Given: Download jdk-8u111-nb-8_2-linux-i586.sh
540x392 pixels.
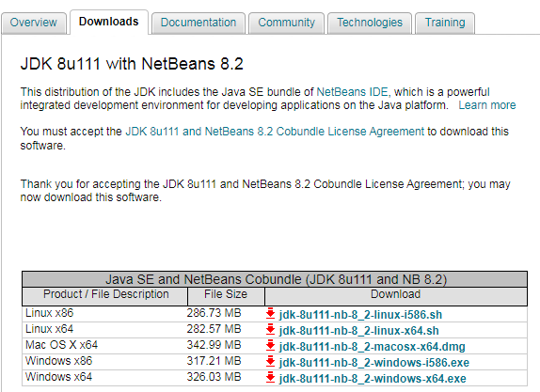Looking at the screenshot, I should pyautogui.click(x=360, y=315).
